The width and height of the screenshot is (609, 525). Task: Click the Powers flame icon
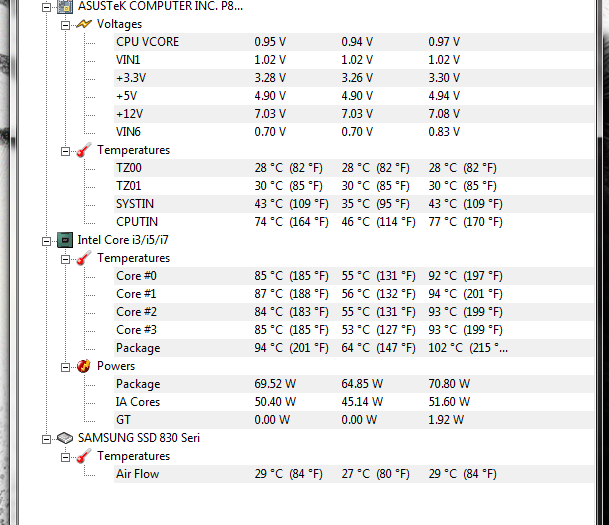[x=84, y=366]
